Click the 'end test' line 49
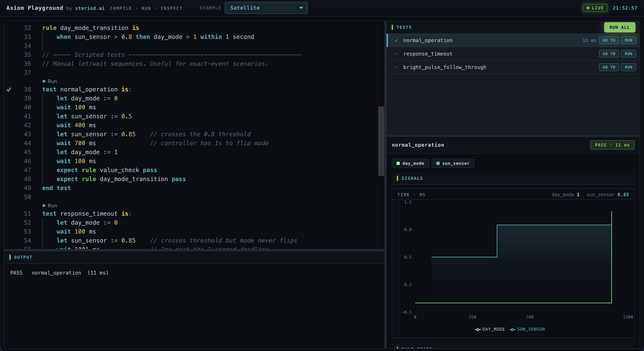This screenshot has width=644, height=351. [57, 188]
